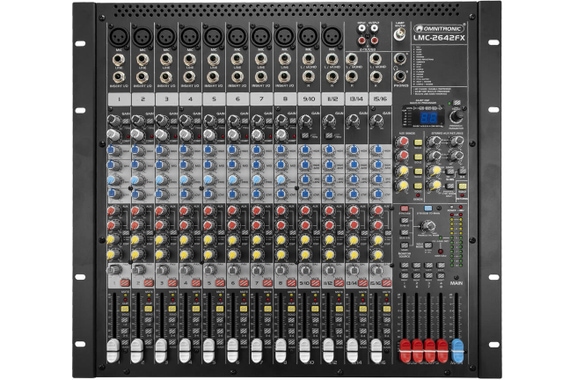
Task: Click the red 2TK RCA input socket
Action: tap(363, 40)
